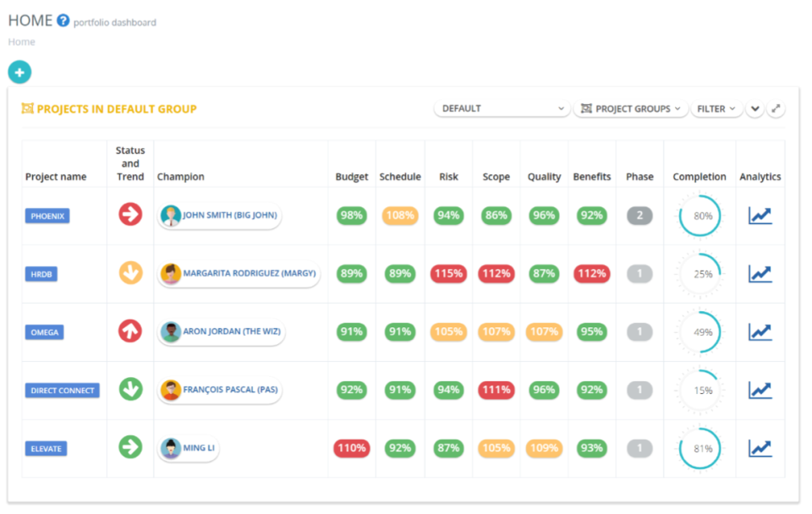
Task: Toggle OMEGA's 95% Benefits indicator
Action: click(591, 331)
